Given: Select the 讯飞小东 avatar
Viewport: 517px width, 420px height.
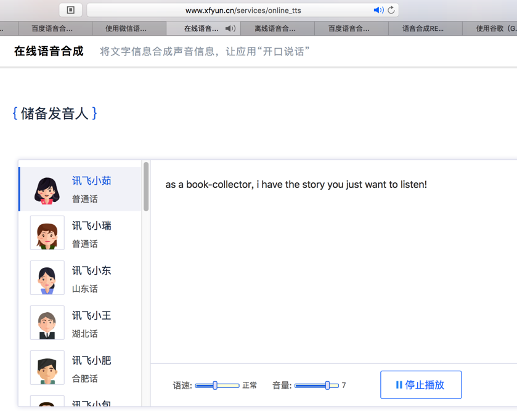Looking at the screenshot, I should coord(47,278).
